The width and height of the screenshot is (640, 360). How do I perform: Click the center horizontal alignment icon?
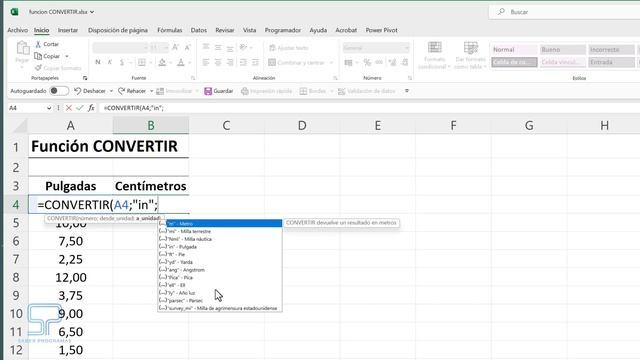point(218,62)
